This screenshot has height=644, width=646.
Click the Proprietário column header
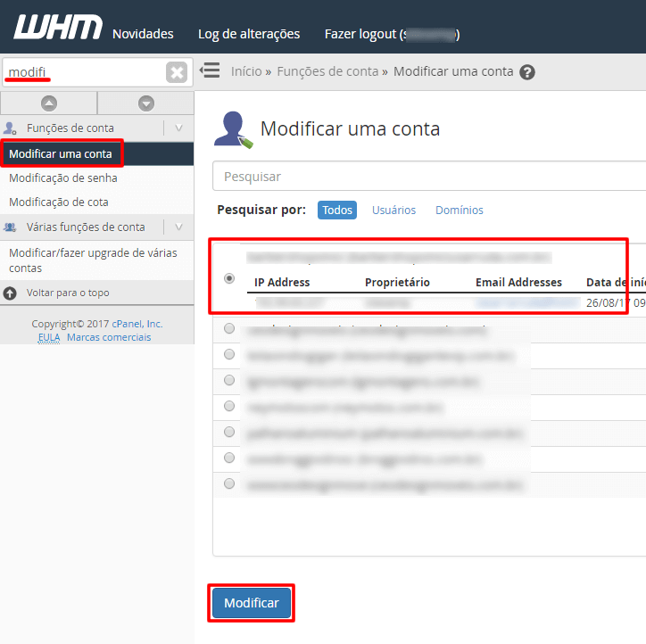click(x=397, y=283)
